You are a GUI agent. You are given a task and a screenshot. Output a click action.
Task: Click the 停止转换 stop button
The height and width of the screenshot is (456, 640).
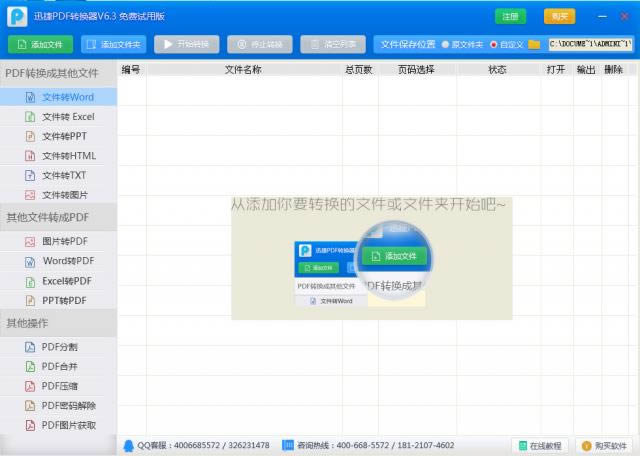point(260,44)
